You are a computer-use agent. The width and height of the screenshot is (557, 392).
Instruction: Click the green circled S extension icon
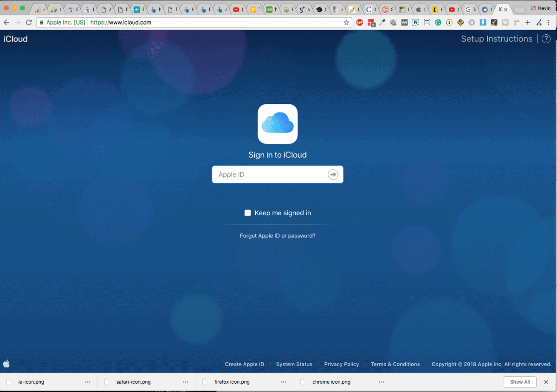tap(449, 22)
